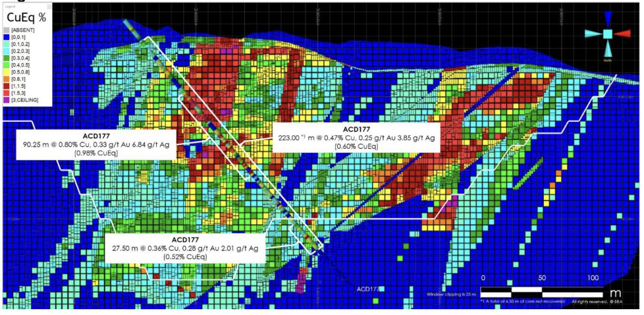Click the legend panel close button
The image size is (644, 315).
click(x=50, y=7)
